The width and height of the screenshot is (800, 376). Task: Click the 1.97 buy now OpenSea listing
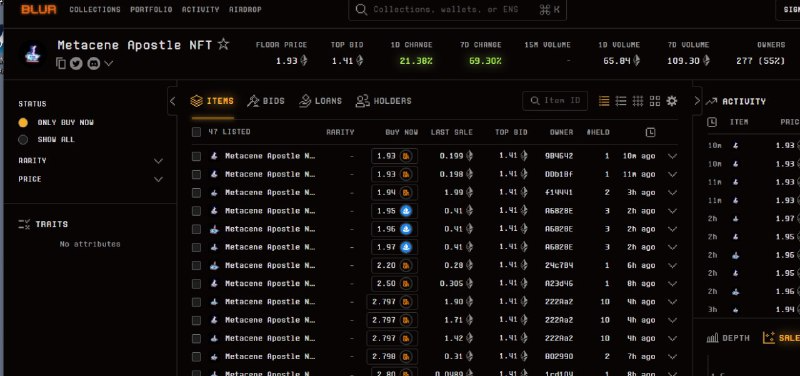click(394, 247)
